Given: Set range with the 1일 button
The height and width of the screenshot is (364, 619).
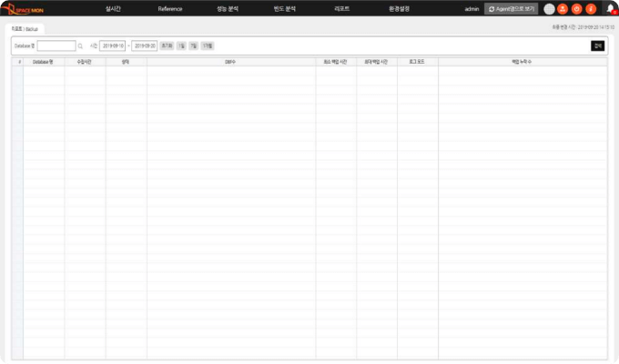Looking at the screenshot, I should point(181,45).
